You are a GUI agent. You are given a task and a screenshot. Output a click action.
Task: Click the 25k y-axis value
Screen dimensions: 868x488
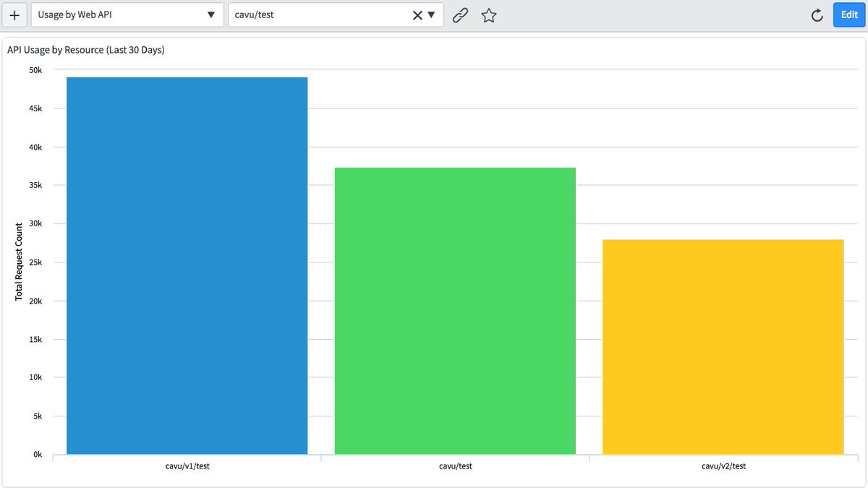35,262
